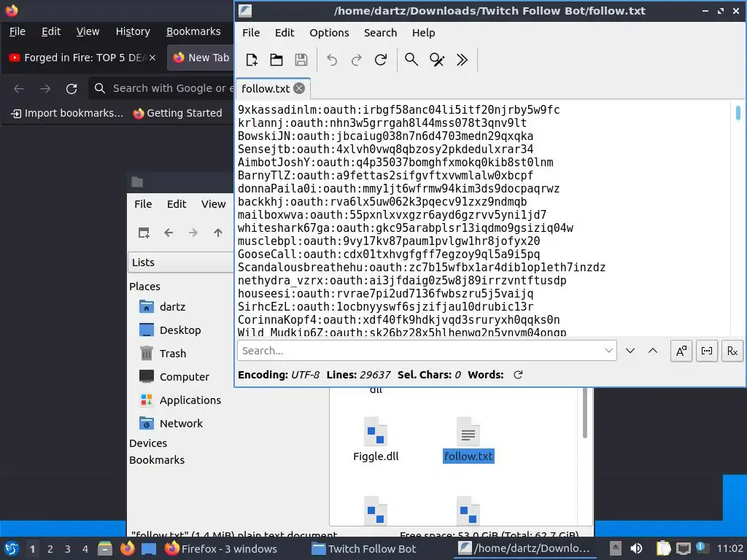Click the Firefox reload button
The image size is (747, 560).
[x=71, y=88]
